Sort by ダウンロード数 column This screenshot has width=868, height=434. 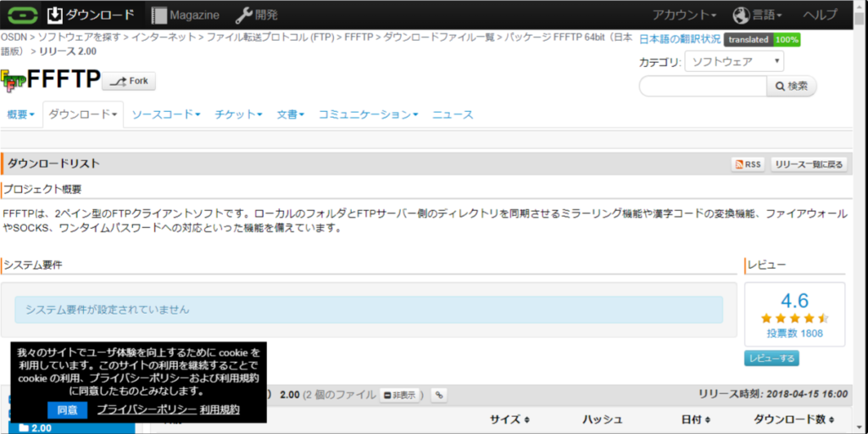(x=794, y=420)
